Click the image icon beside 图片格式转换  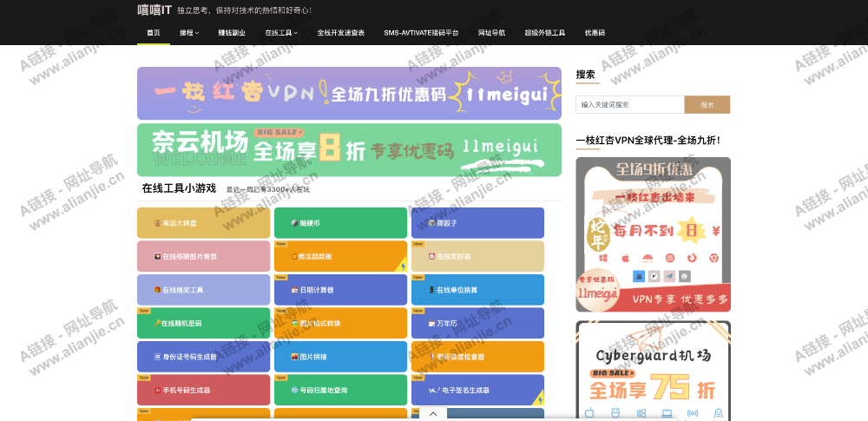pyautogui.click(x=294, y=323)
